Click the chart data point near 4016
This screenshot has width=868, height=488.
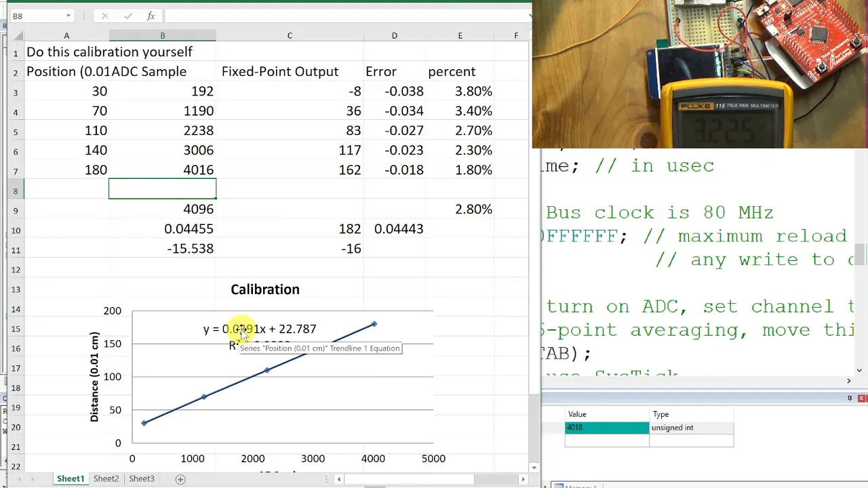pyautogui.click(x=374, y=325)
